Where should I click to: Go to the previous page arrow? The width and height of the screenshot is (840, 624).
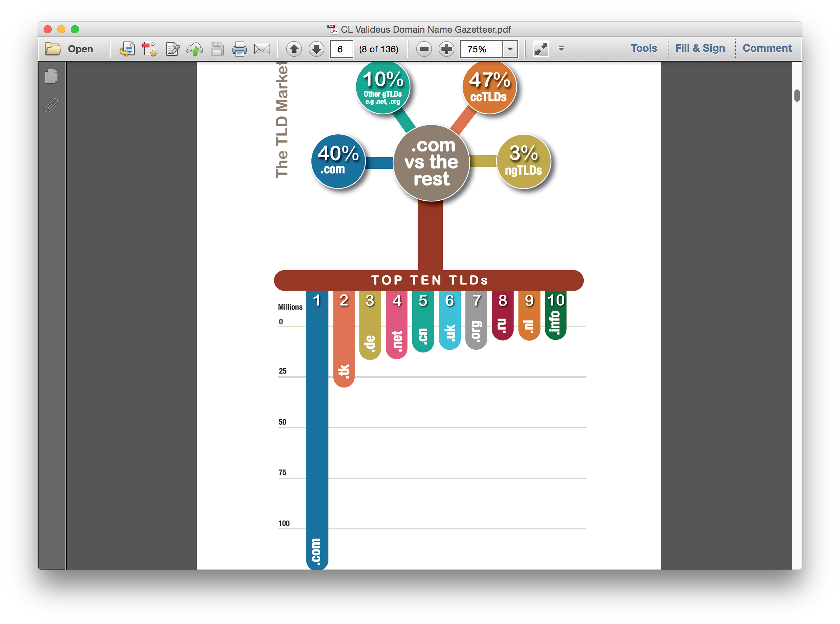pyautogui.click(x=294, y=49)
